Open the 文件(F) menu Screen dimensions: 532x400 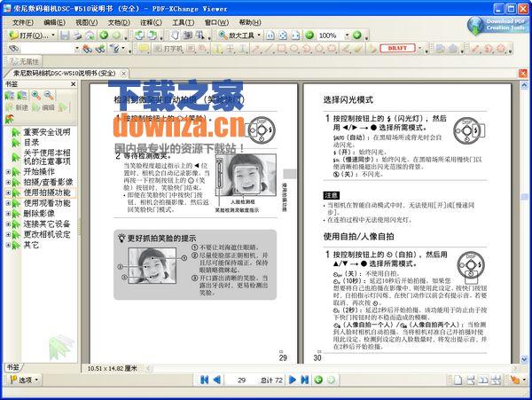point(23,22)
